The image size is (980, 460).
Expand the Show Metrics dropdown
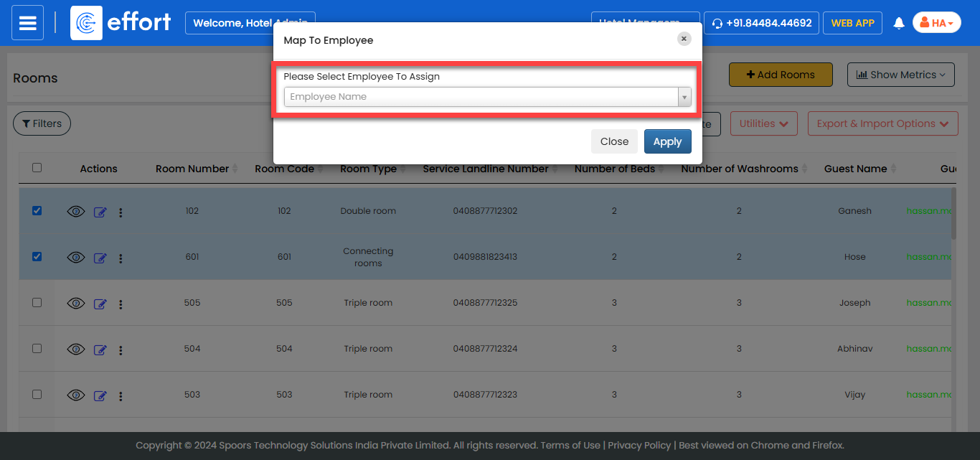[900, 75]
